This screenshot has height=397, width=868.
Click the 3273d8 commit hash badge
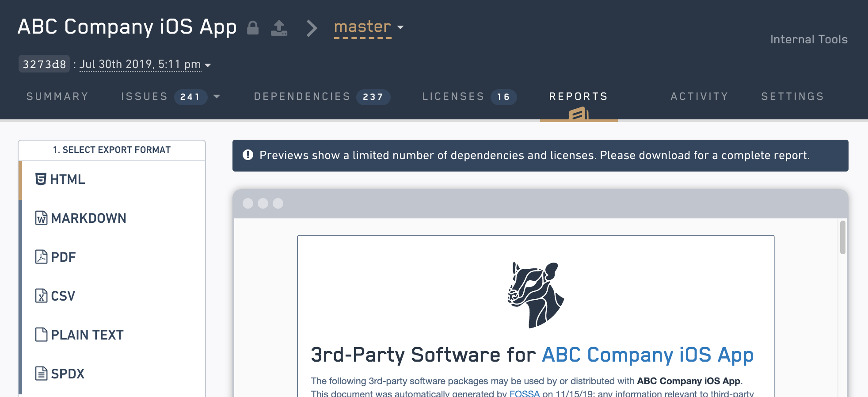point(44,64)
